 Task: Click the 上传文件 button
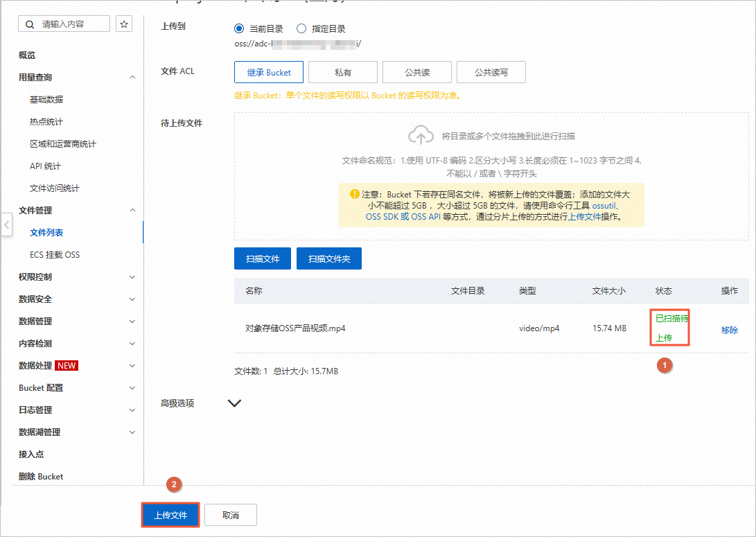[170, 515]
